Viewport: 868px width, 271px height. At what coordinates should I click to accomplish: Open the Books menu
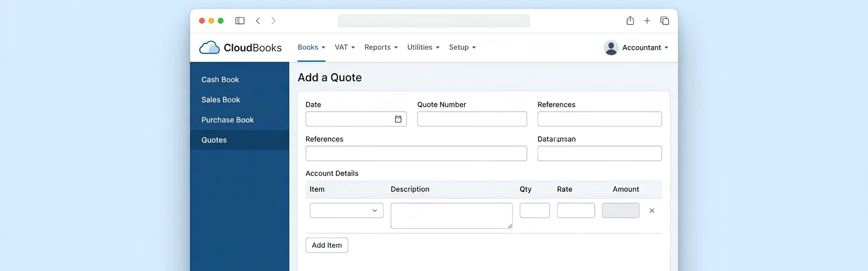pyautogui.click(x=311, y=47)
